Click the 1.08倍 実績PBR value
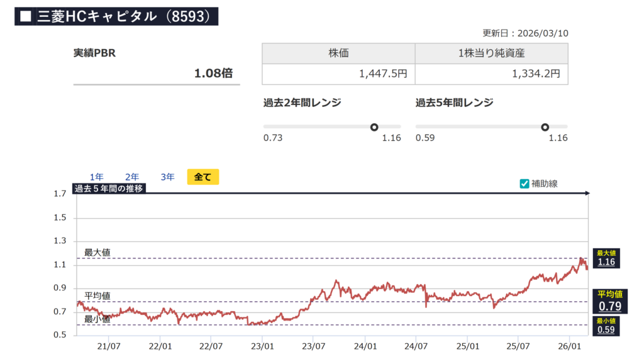The image size is (644, 362). point(213,73)
